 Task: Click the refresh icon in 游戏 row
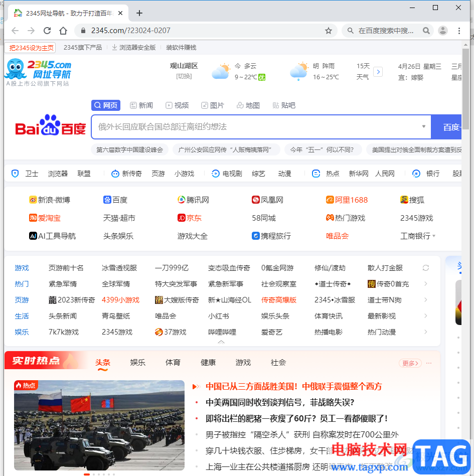426,268
